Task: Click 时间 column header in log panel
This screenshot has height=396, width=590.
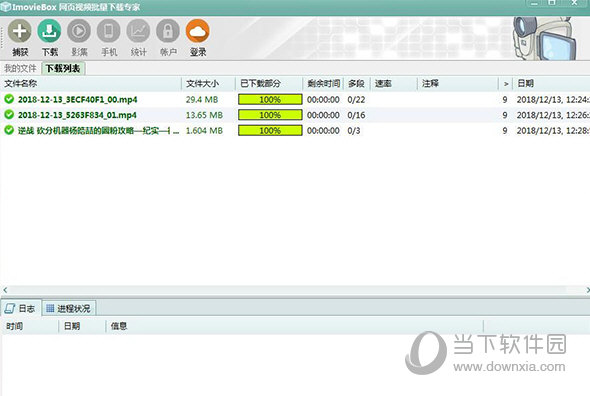Action: 30,326
